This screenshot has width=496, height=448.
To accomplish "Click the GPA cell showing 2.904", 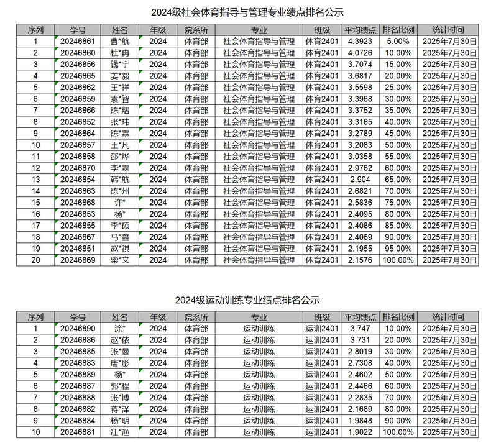I will (360, 180).
